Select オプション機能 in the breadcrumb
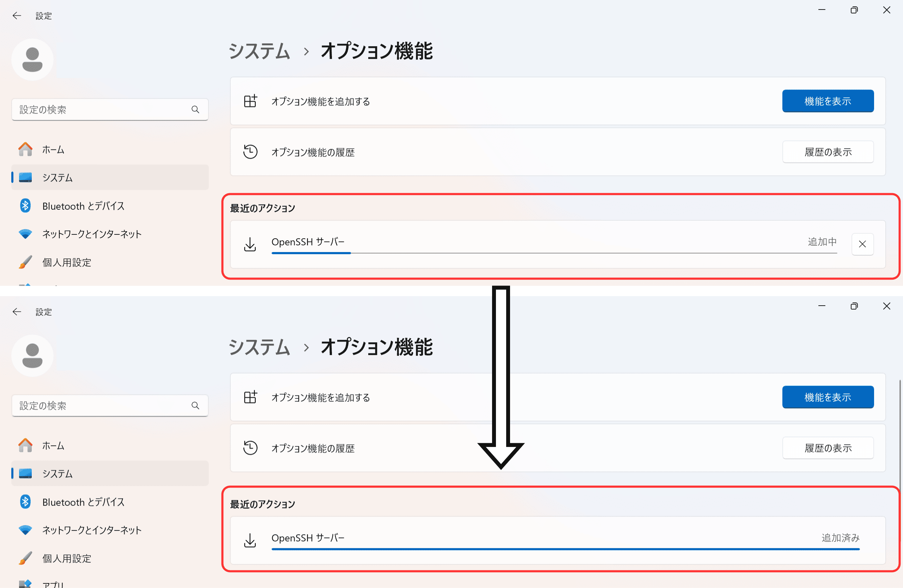 pyautogui.click(x=377, y=51)
